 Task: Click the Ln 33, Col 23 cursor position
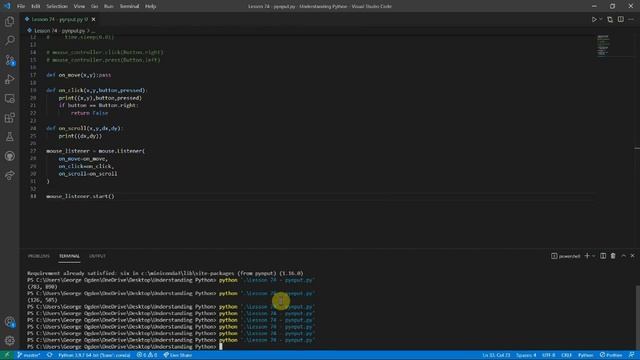496,355
